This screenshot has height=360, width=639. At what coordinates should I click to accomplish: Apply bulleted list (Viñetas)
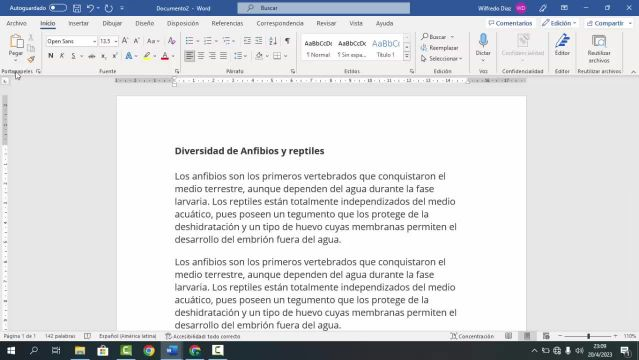tap(189, 41)
